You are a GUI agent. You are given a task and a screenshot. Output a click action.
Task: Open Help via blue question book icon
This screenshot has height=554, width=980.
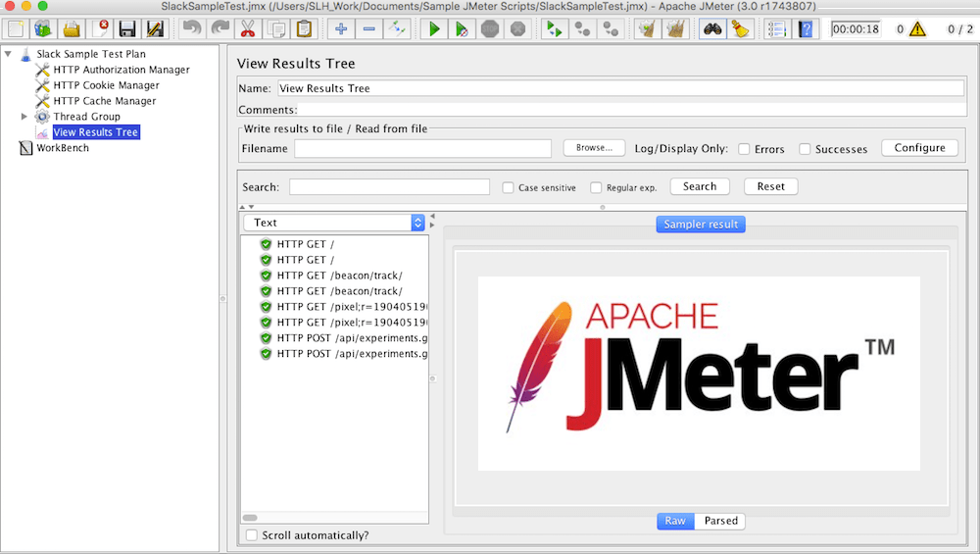tap(806, 28)
